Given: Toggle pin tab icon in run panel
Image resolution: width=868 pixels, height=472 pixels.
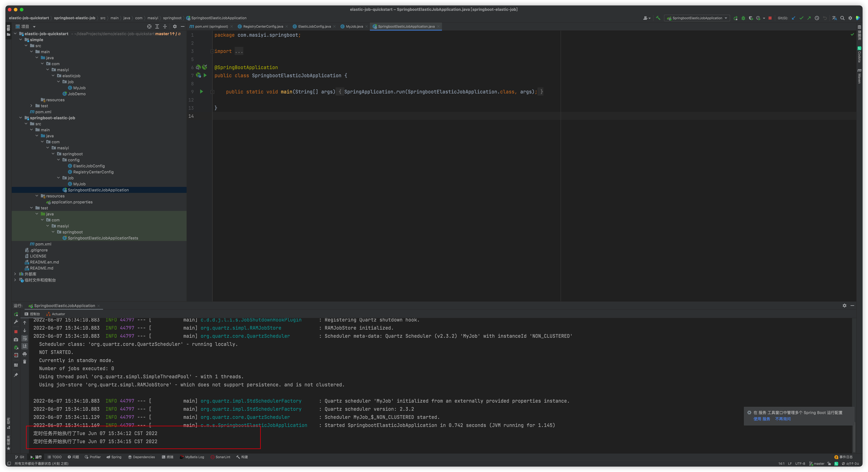Looking at the screenshot, I should coord(16,375).
